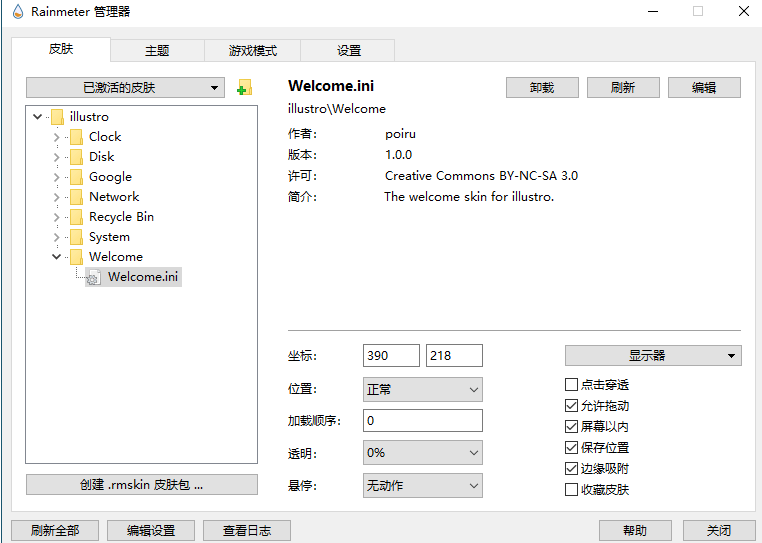
Task: Click the illustro folder icon
Action: (57, 117)
